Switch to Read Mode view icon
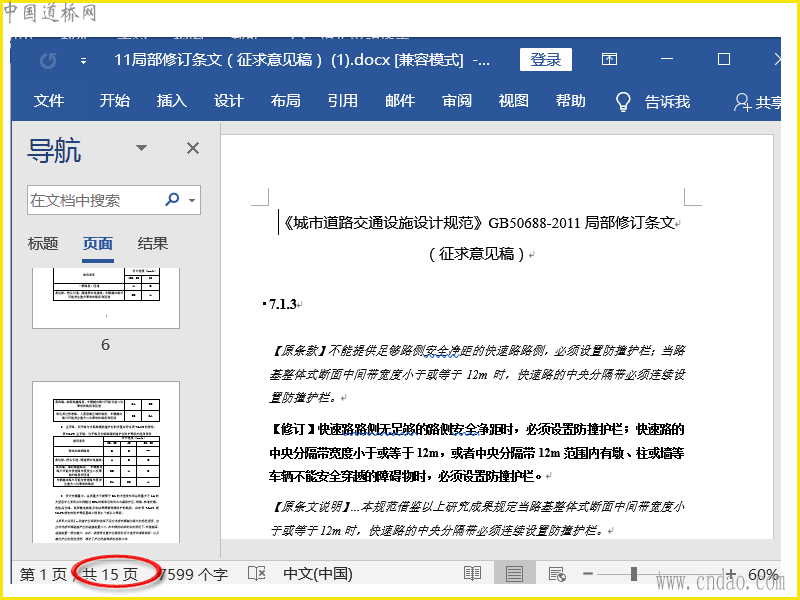Screen dimensions: 800x600 point(472,574)
